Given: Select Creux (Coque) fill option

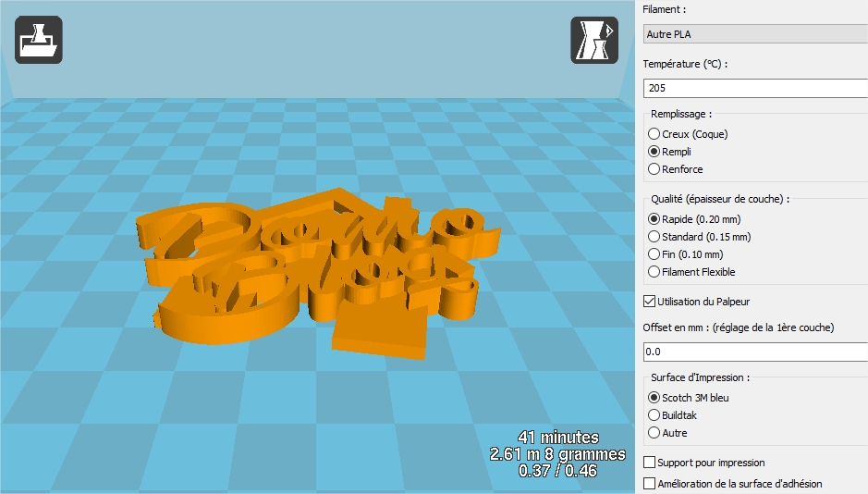Looking at the screenshot, I should point(654,134).
